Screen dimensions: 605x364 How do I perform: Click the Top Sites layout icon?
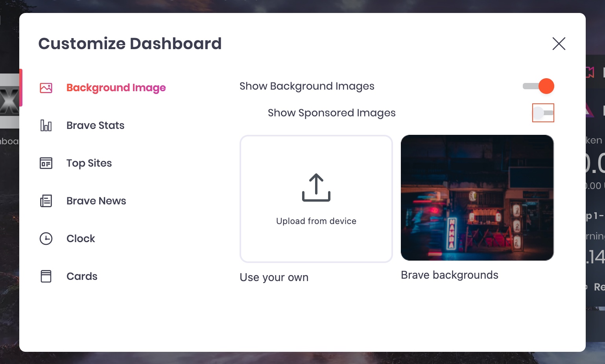pyautogui.click(x=46, y=163)
